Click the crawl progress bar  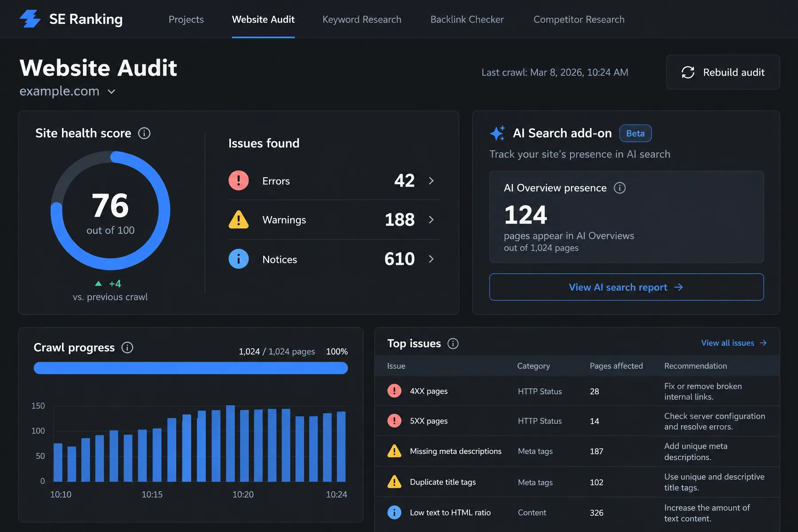click(191, 368)
